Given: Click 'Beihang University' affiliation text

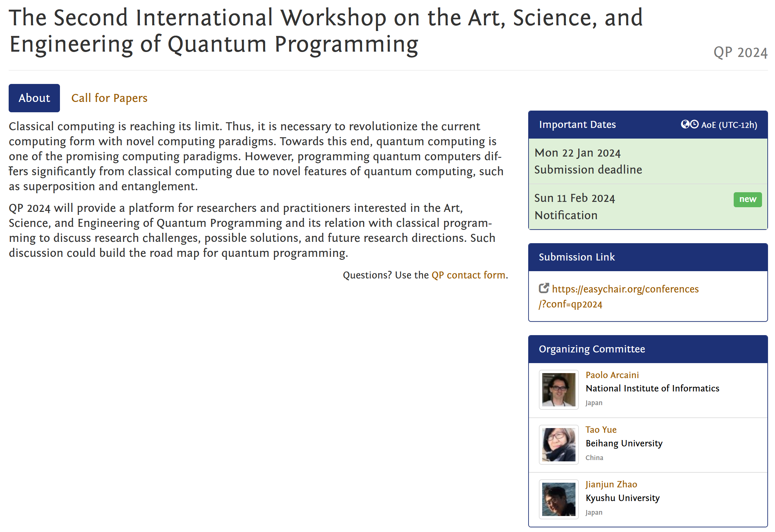Looking at the screenshot, I should 624,444.
